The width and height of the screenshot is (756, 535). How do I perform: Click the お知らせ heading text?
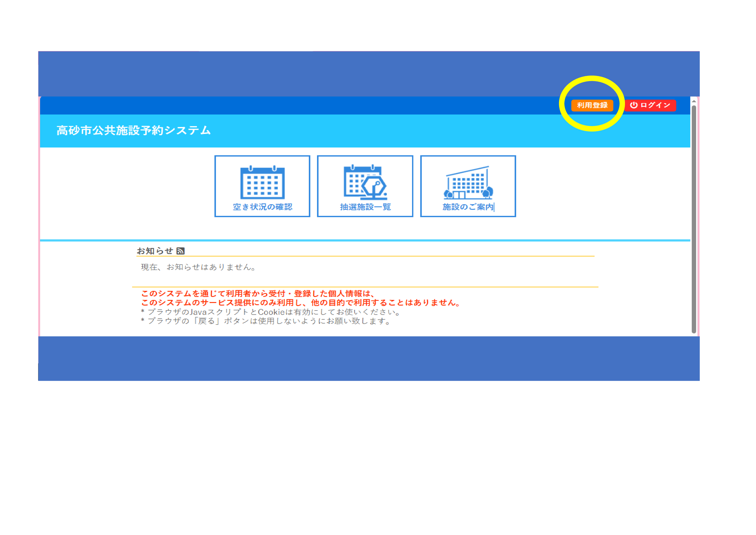(155, 251)
